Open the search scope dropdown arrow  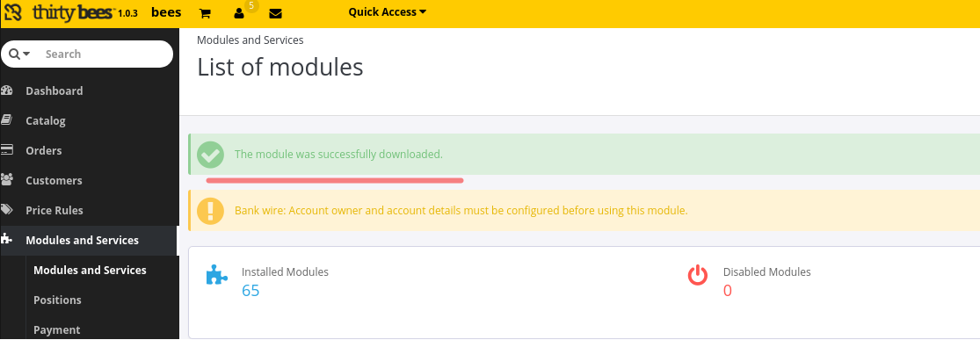(26, 54)
